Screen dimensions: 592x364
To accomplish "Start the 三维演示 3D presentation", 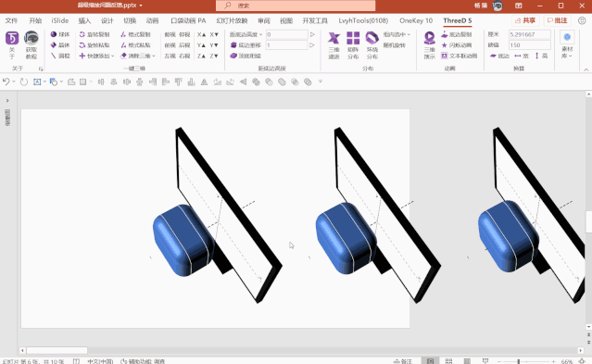I will pyautogui.click(x=429, y=45).
